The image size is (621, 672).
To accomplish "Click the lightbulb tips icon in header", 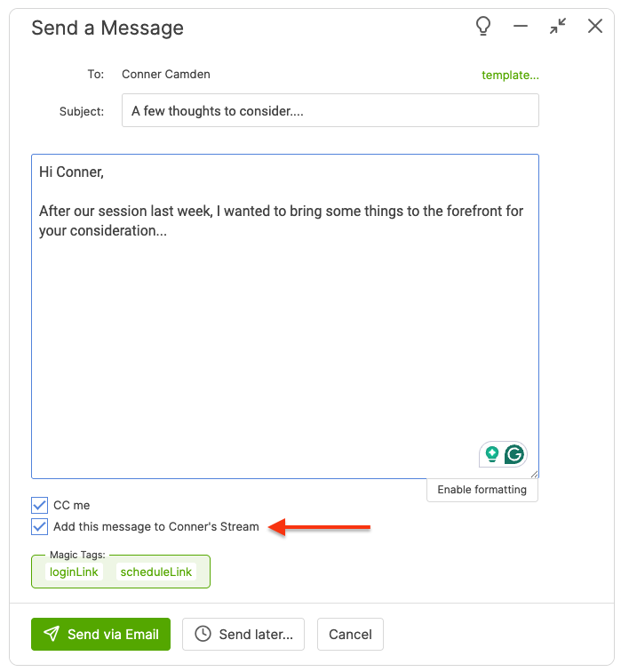I will (483, 27).
